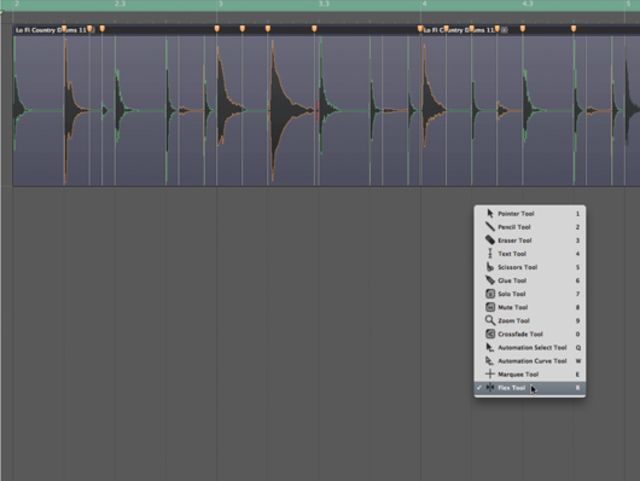Image resolution: width=640 pixels, height=481 pixels.
Task: Click position 2.3 on the ruler
Action: coord(120,4)
